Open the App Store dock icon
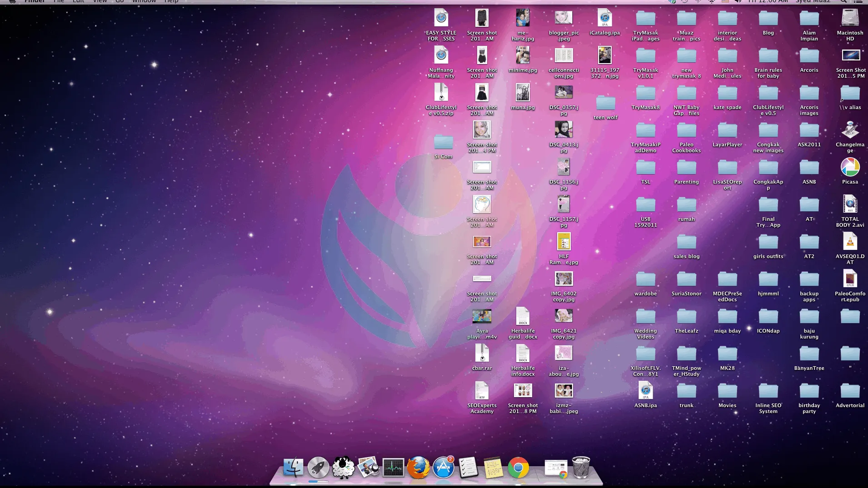The image size is (868, 488). coord(443,468)
